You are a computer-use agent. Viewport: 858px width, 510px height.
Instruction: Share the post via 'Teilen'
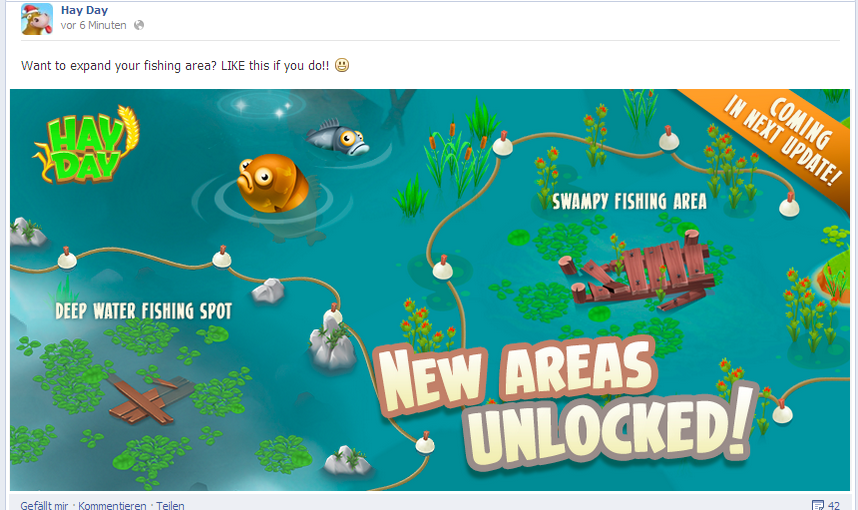pos(169,505)
